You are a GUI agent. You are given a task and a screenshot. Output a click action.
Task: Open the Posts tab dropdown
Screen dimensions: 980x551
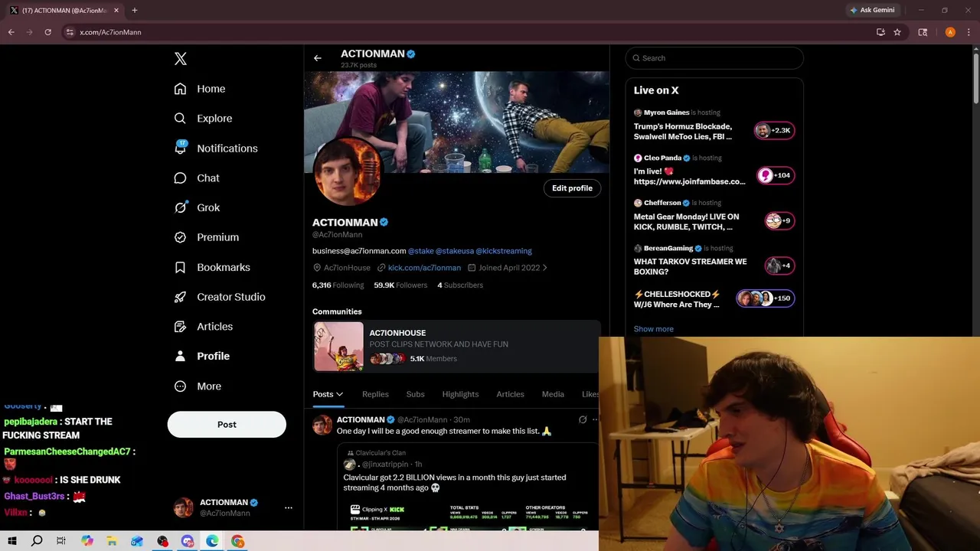pos(328,394)
